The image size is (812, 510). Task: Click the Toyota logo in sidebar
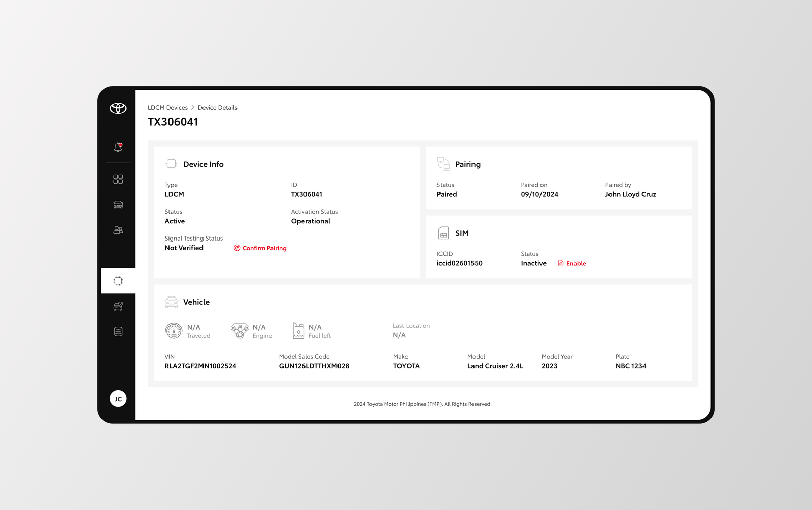[118, 108]
